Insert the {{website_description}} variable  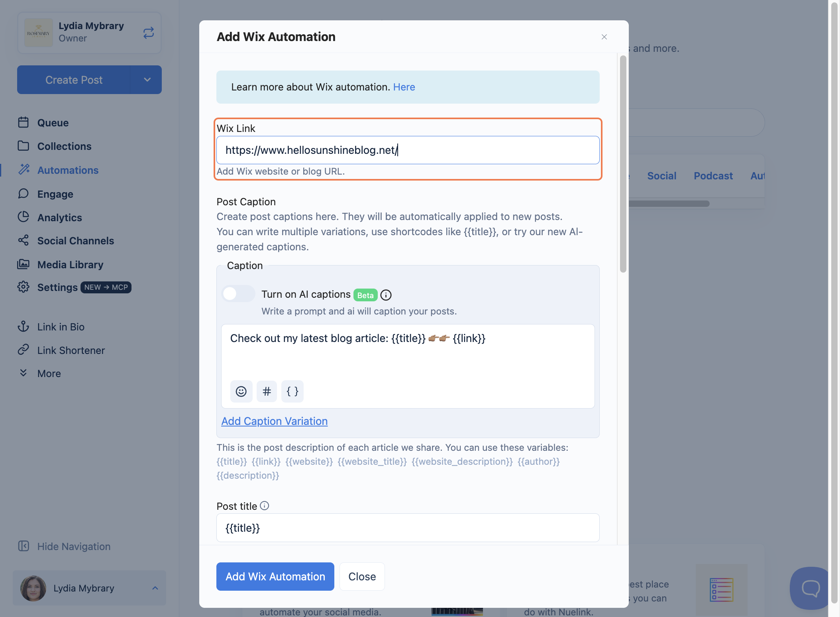pos(462,462)
